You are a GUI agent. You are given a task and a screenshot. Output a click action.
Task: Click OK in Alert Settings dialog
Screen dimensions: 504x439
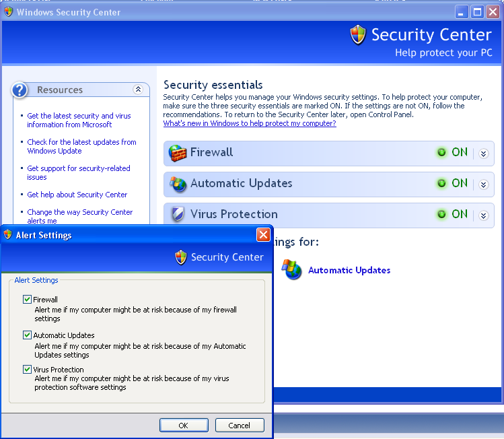(184, 425)
